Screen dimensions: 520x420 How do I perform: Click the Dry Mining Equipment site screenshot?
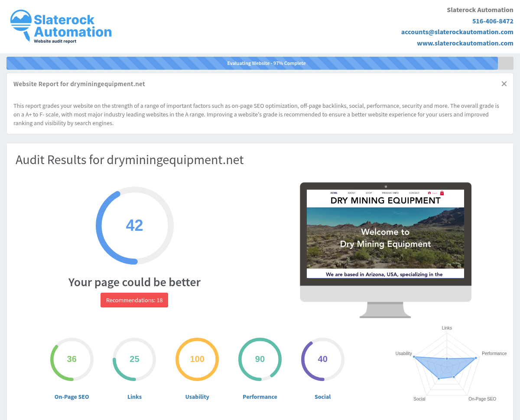(385, 234)
